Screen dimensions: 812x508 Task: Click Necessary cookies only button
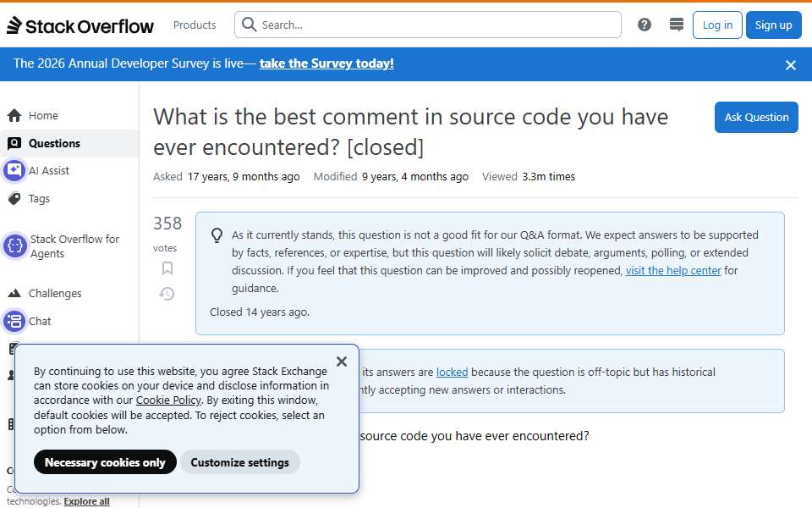[105, 462]
